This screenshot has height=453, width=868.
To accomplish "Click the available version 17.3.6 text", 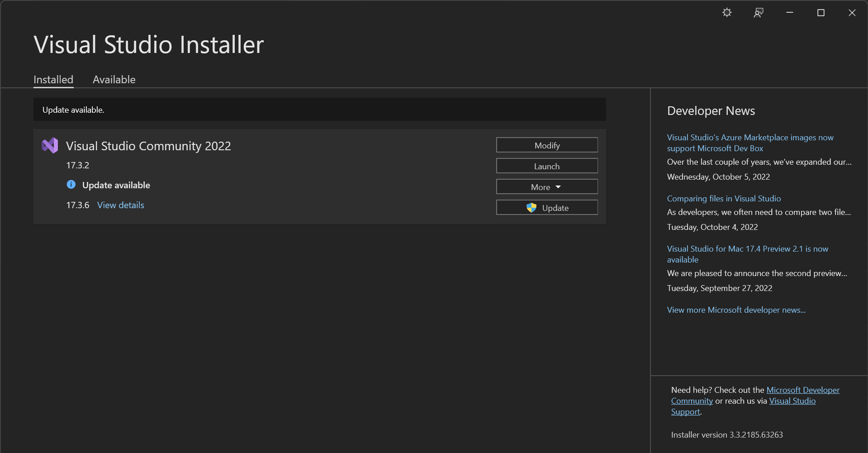I will pos(78,205).
